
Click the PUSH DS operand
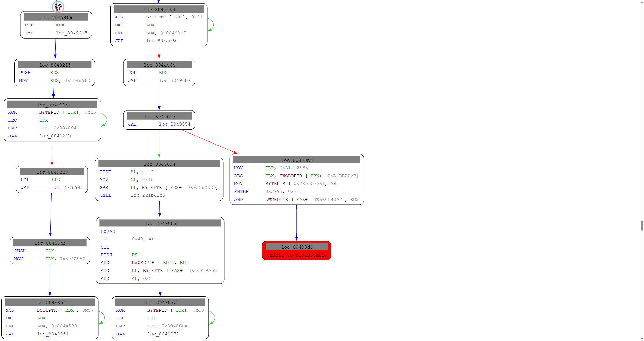(x=135, y=255)
